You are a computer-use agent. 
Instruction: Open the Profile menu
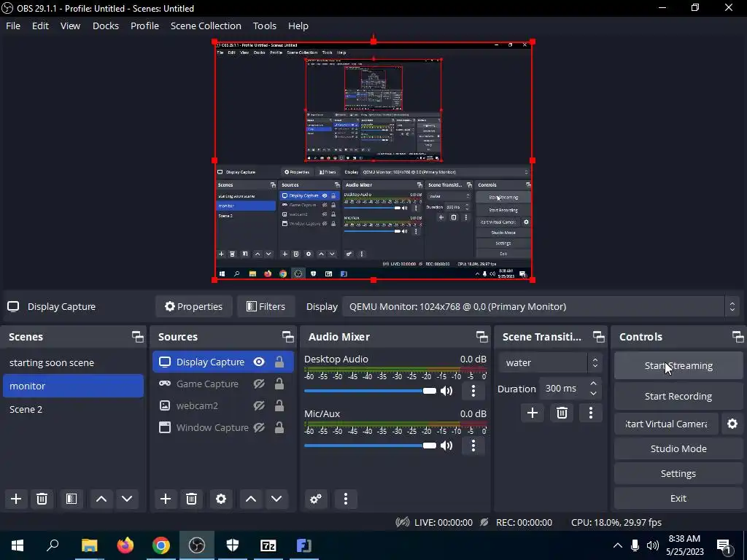(x=144, y=26)
